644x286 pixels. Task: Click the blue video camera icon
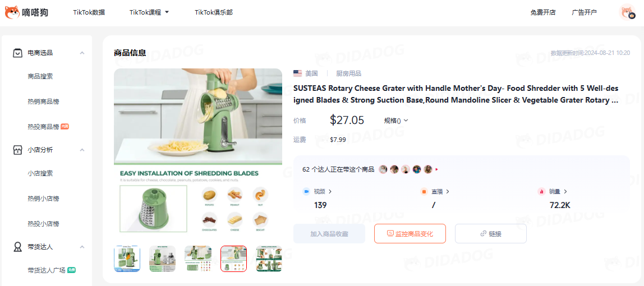click(x=306, y=191)
